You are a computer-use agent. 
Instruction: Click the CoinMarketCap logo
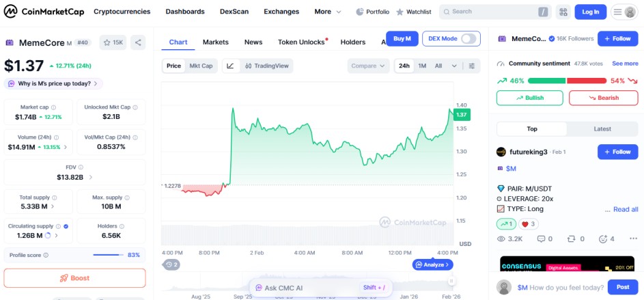(x=44, y=12)
